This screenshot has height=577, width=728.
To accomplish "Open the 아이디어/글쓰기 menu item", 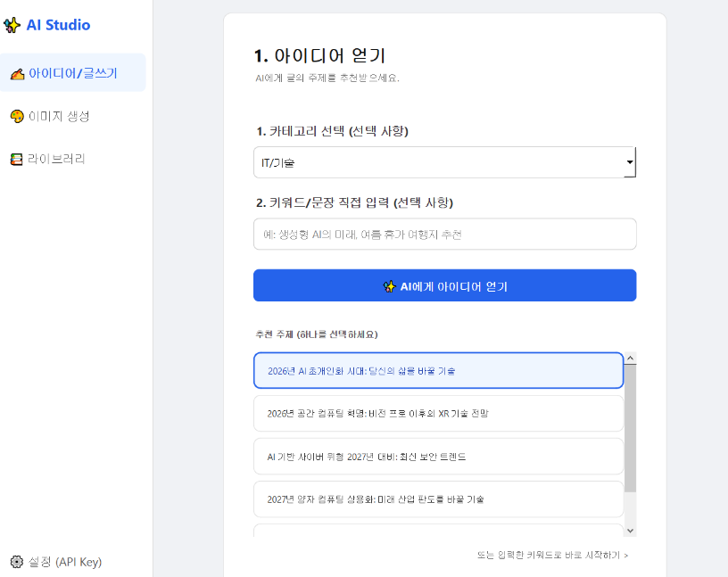I will click(73, 73).
